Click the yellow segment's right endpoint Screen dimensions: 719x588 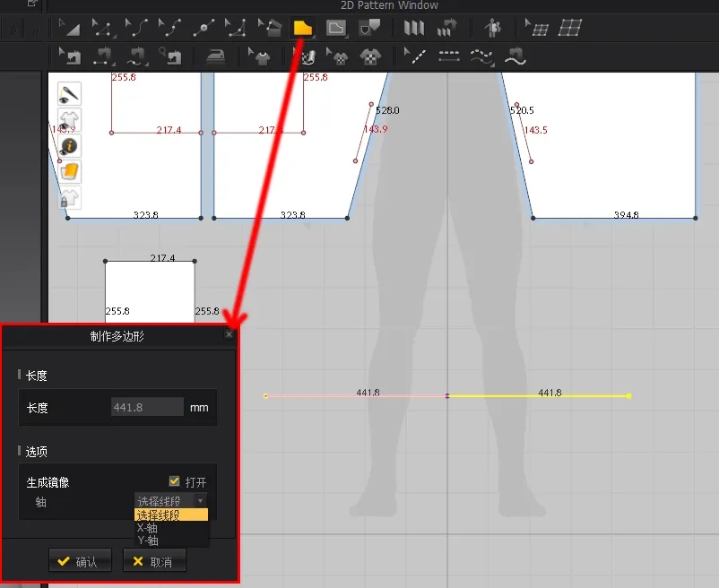click(628, 395)
